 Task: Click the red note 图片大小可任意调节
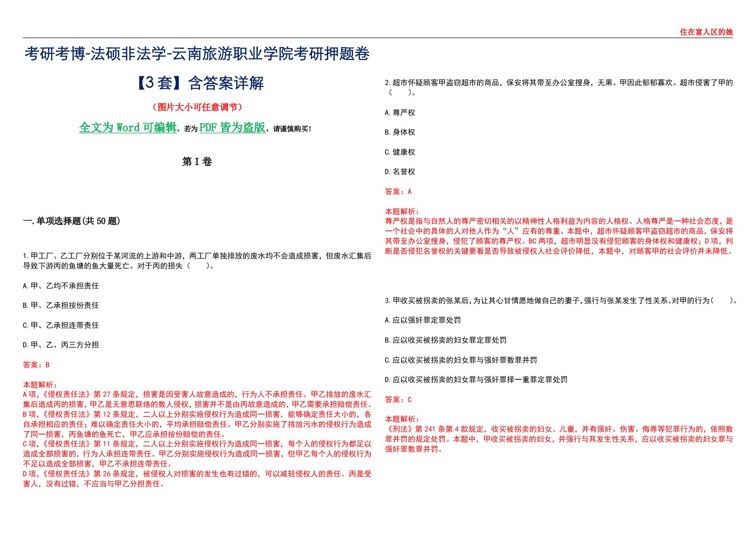(197, 107)
